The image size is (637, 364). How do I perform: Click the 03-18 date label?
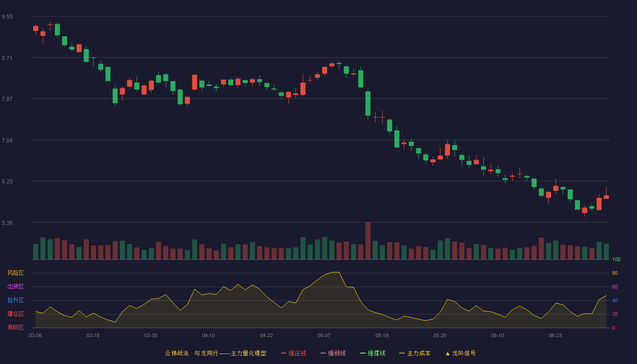(x=93, y=335)
